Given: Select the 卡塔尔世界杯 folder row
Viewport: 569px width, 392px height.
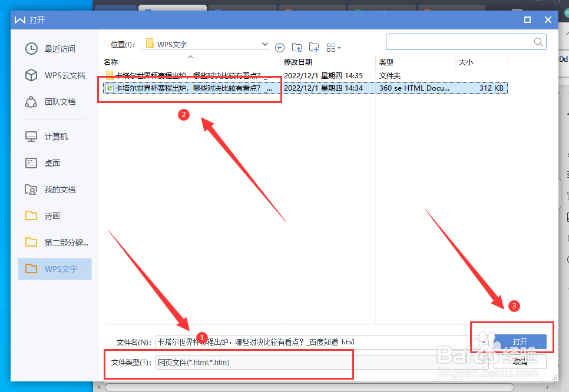Looking at the screenshot, I should point(305,75).
